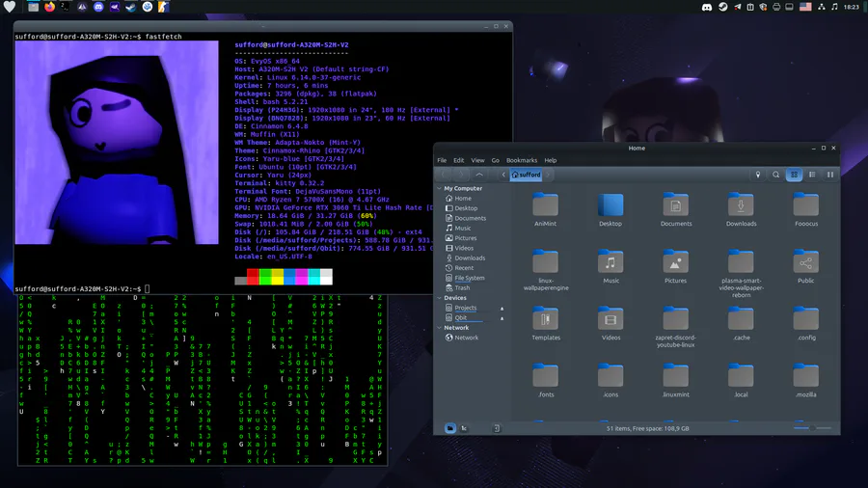
Task: Open File menu in Home window
Action: tap(442, 160)
